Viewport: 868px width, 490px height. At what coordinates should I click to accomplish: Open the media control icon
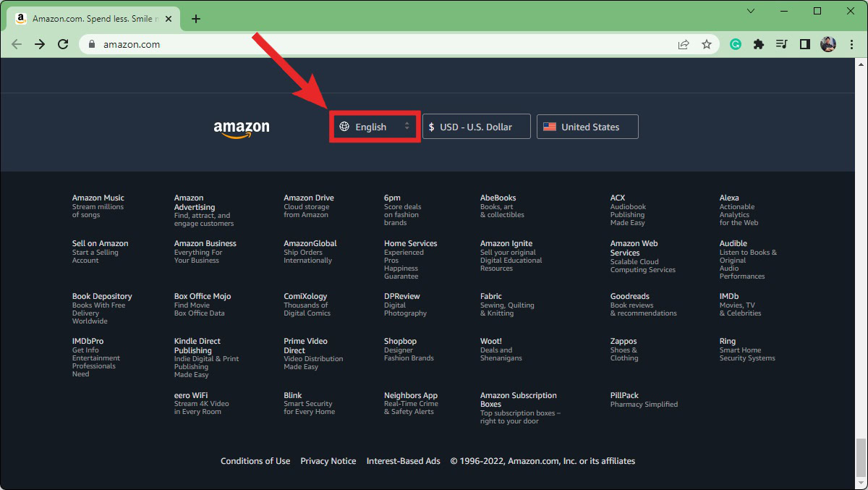pyautogui.click(x=781, y=44)
